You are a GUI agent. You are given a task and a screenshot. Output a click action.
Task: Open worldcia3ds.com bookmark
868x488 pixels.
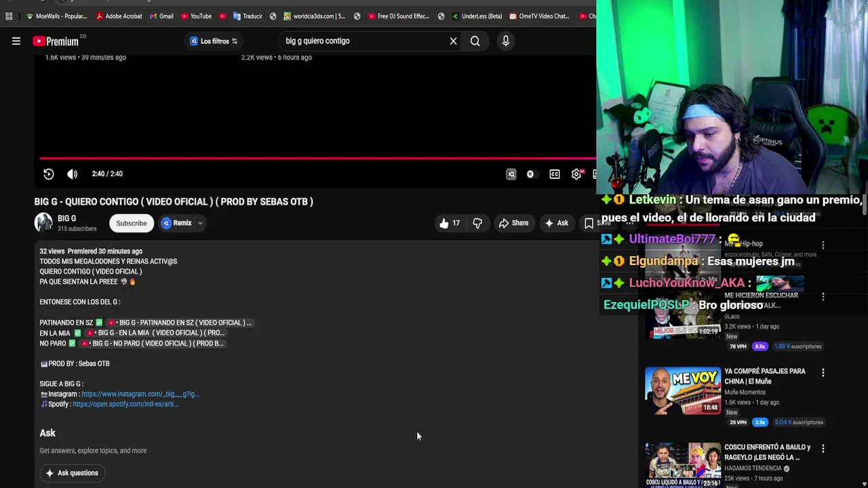click(x=314, y=16)
